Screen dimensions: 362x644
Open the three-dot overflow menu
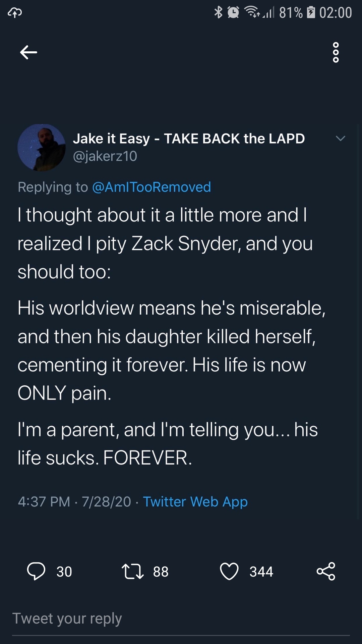point(336,52)
